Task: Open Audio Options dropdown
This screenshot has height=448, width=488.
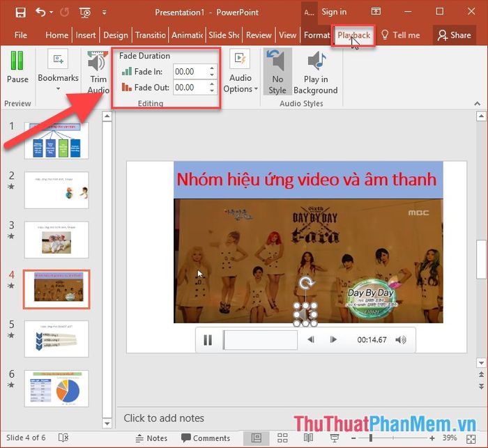Action: coord(241,72)
